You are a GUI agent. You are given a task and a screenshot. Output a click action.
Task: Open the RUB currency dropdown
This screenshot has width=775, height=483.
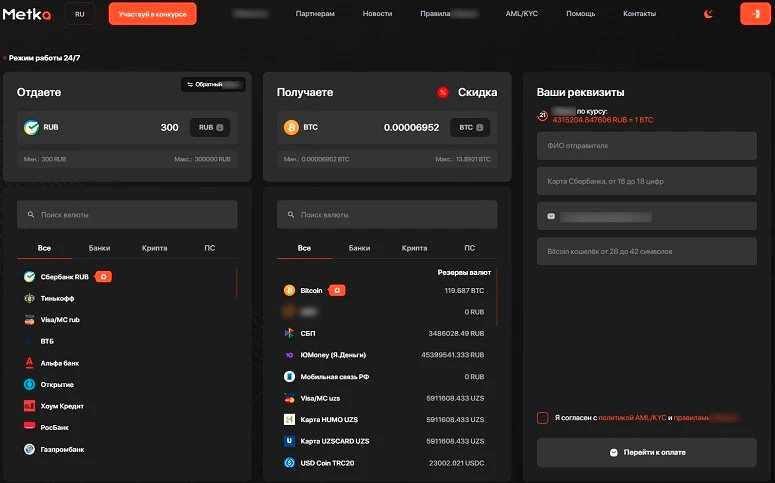click(x=212, y=127)
